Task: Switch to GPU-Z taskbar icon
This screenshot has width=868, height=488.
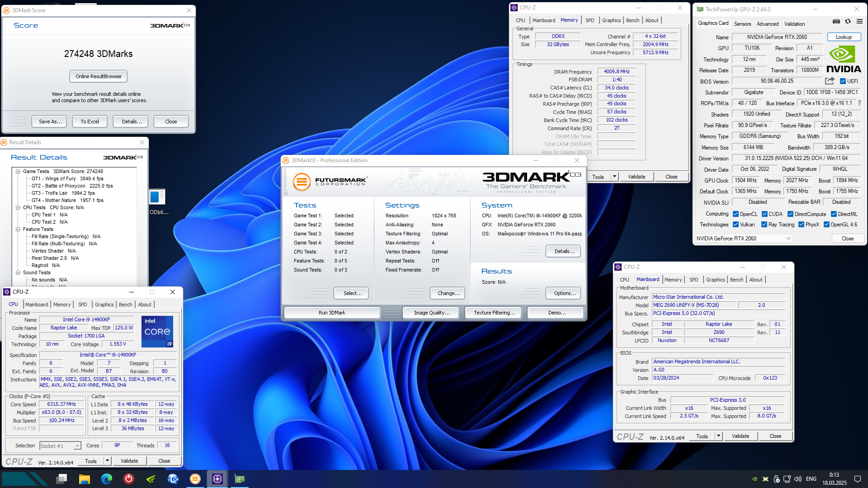Action: pyautogui.click(x=240, y=479)
